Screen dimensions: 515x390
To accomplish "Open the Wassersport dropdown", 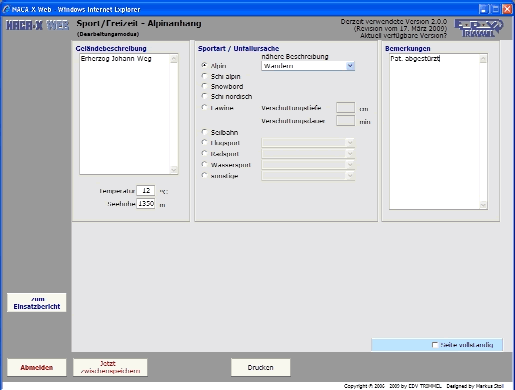I will click(x=308, y=164).
